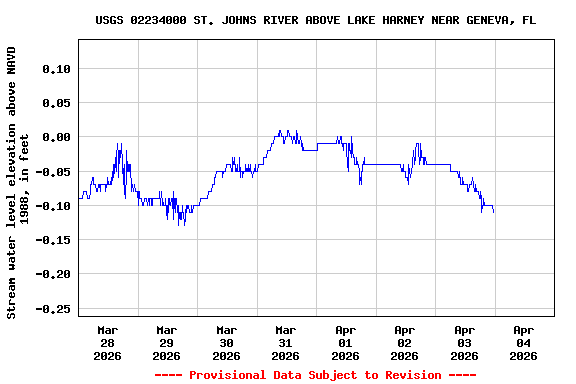Click the y-axis label '0.05'
The width and height of the screenshot is (576, 384).
(56, 103)
